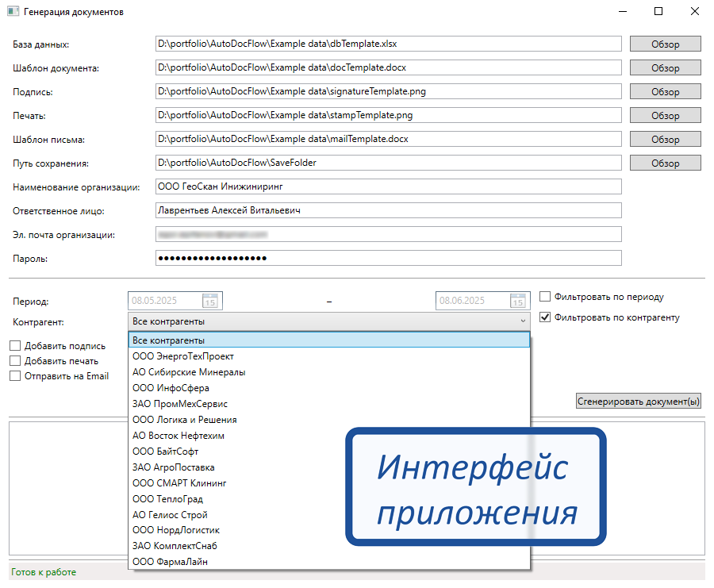Choose 'ЗАО АгроПоставка' contractor
Screen dimensions: 714x588
pos(329,467)
